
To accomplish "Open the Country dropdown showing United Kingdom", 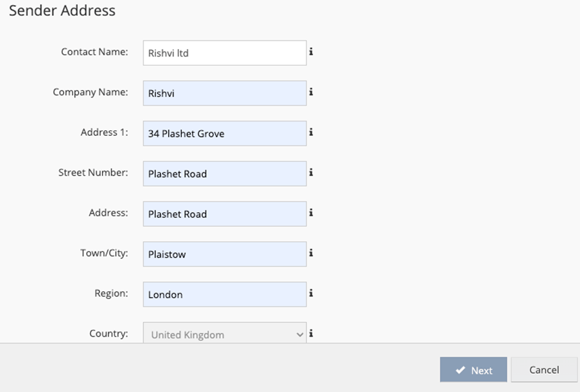I will 225,334.
